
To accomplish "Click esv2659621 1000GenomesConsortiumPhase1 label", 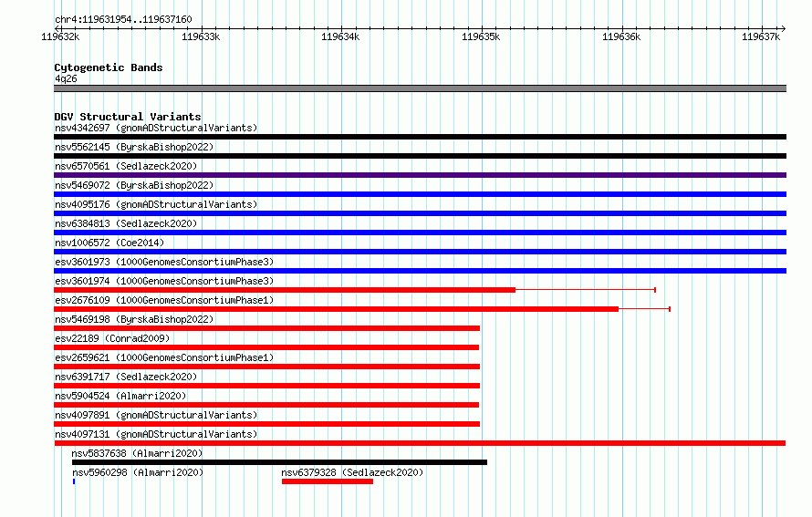I will pos(164,357).
